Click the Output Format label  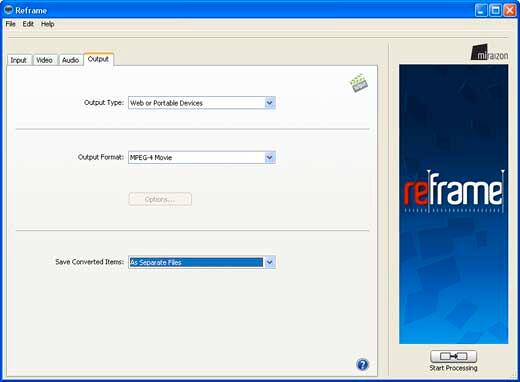pos(101,157)
